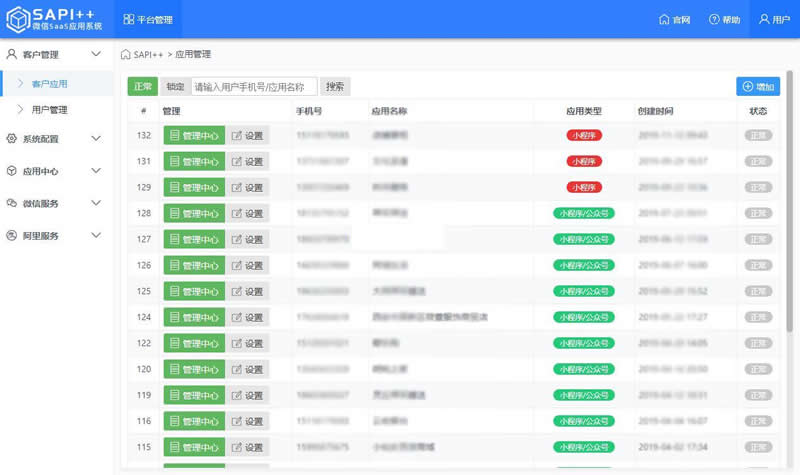
Task: Click the 搜索 search button
Action: [335, 87]
